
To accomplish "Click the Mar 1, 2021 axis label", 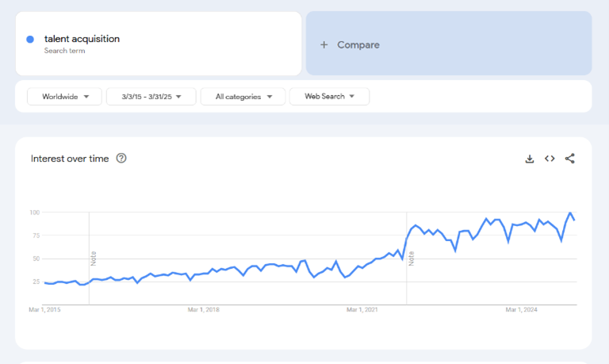I will click(362, 309).
